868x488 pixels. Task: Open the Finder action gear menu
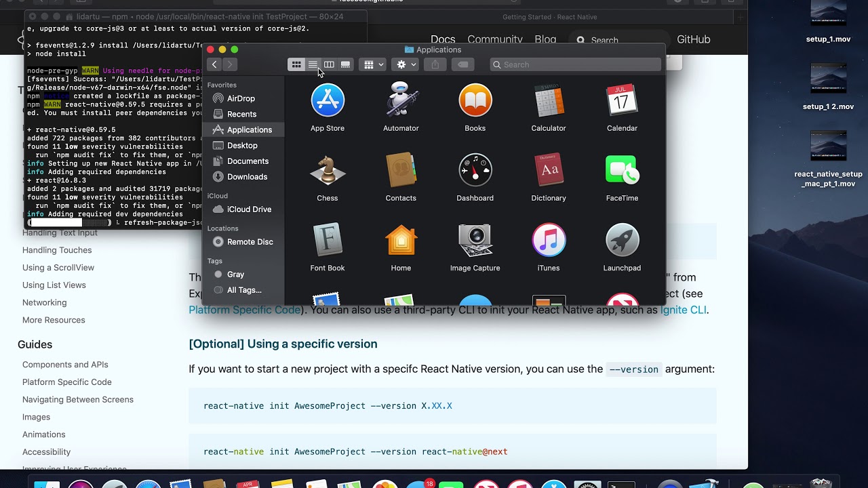[406, 64]
